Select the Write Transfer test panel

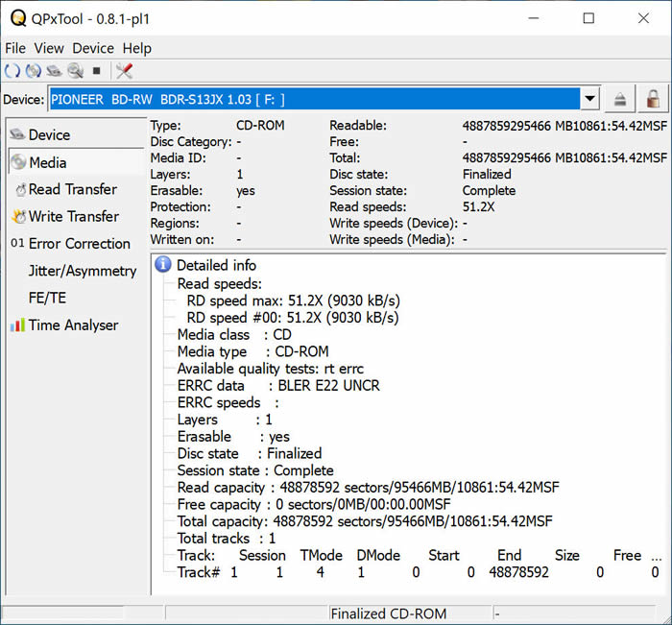(x=74, y=217)
